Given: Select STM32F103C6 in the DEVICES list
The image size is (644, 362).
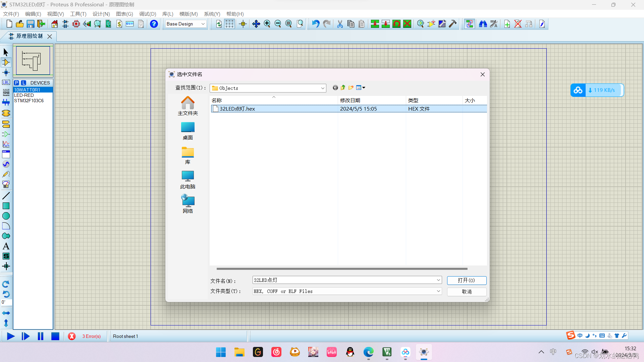Looking at the screenshot, I should click(x=33, y=101).
